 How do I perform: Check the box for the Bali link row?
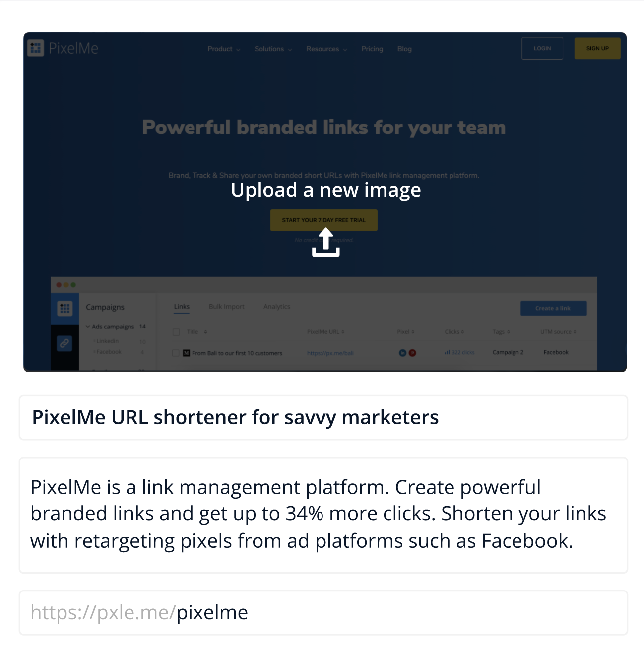(x=176, y=353)
